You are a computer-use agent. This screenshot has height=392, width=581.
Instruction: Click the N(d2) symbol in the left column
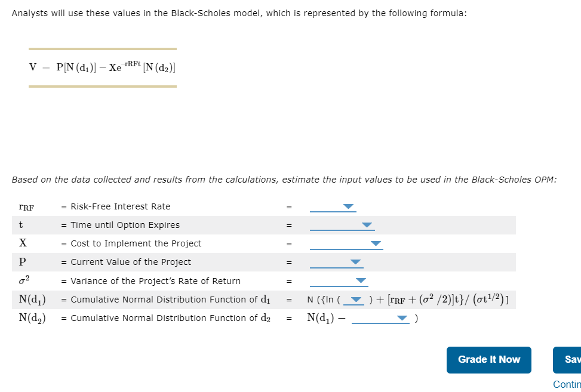(x=33, y=318)
